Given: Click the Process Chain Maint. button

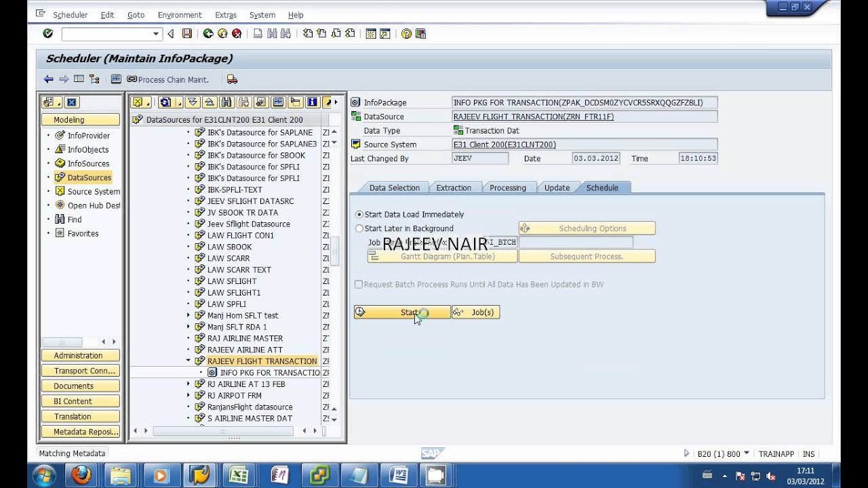Looking at the screenshot, I should pos(167,79).
